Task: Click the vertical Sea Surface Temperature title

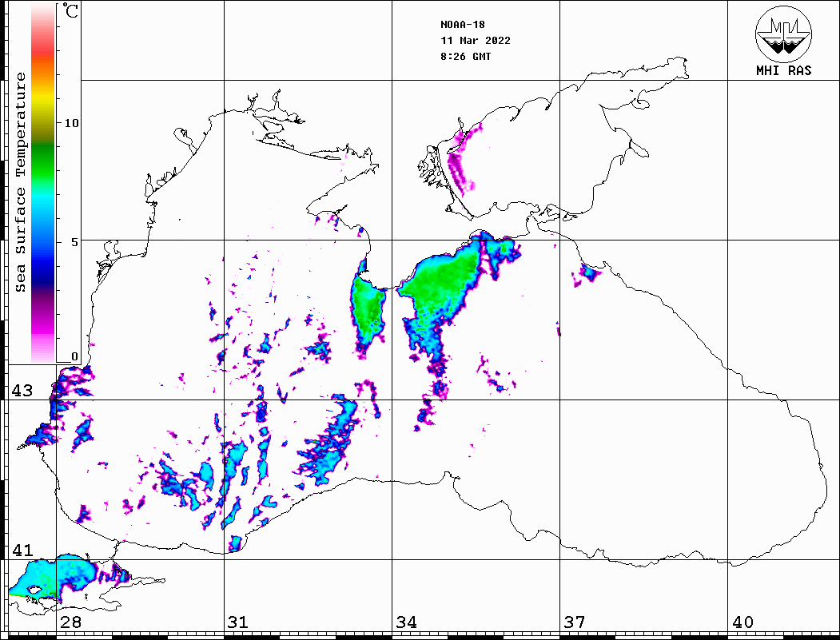Action: tap(20, 182)
